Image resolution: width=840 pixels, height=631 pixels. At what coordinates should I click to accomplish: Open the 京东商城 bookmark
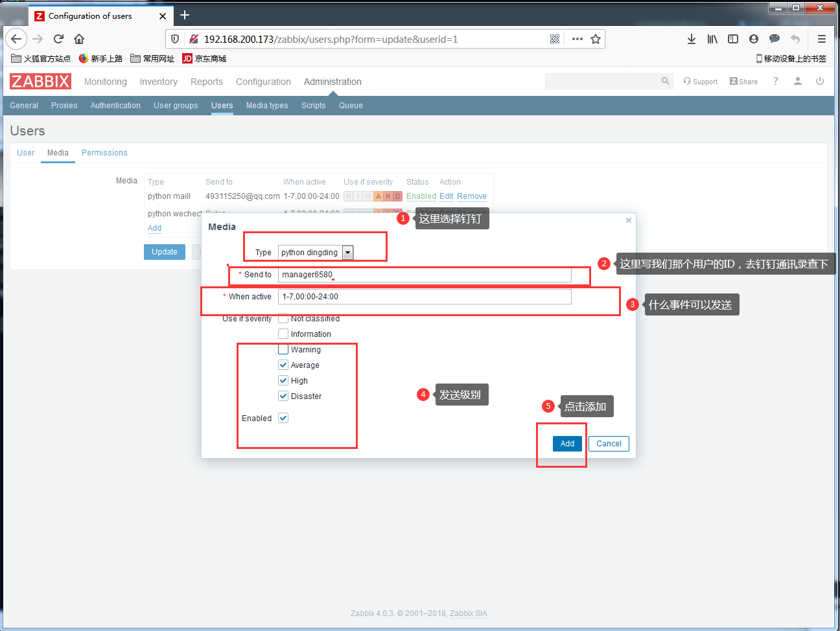[204, 58]
